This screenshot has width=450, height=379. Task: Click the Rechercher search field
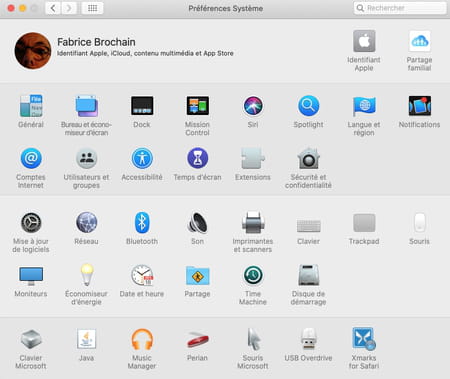point(400,8)
